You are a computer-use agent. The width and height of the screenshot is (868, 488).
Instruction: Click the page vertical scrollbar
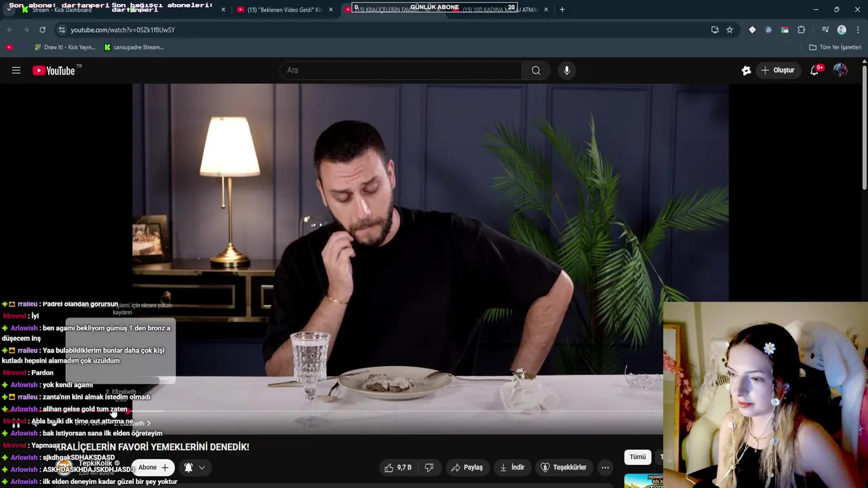point(864,129)
